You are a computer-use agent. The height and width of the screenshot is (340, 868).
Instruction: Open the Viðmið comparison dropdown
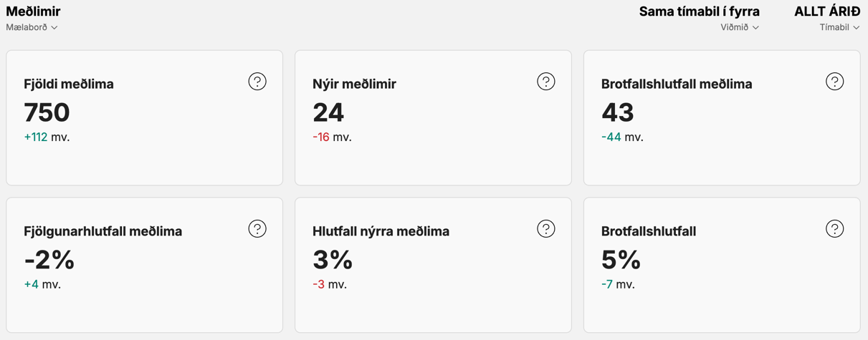click(x=740, y=27)
